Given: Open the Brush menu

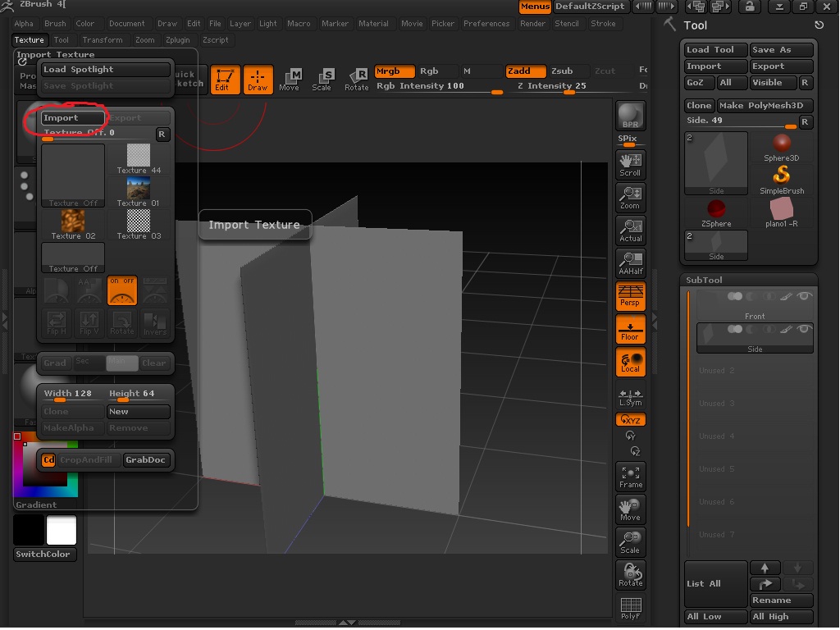Looking at the screenshot, I should coord(55,24).
